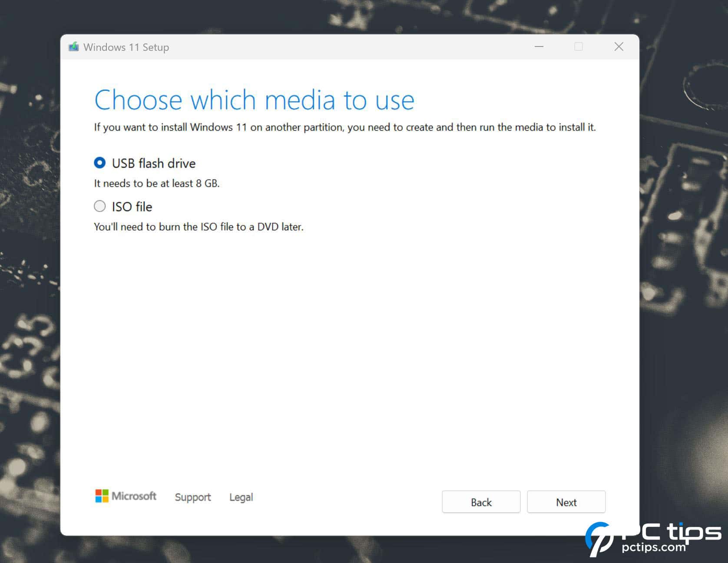
Task: Open the Legal information link
Action: [x=241, y=497]
